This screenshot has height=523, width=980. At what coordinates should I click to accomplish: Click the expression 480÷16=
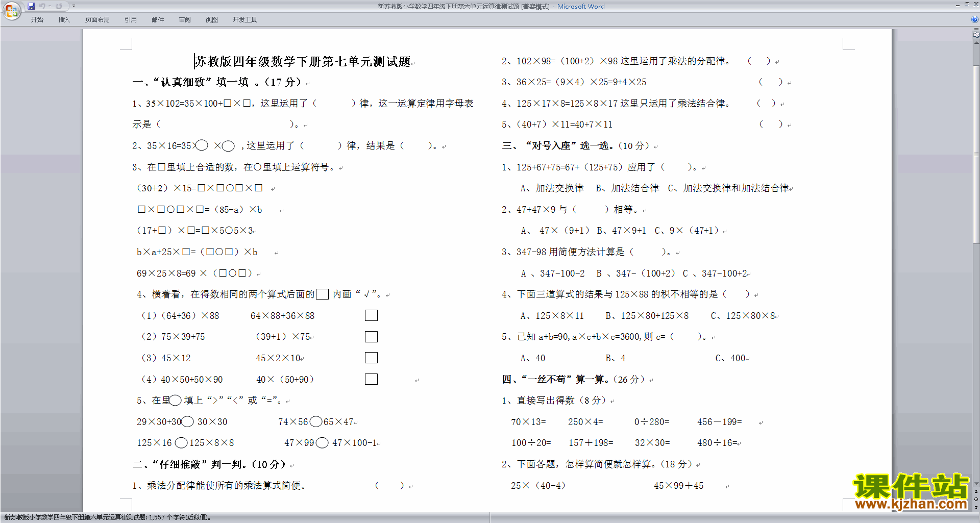click(718, 443)
